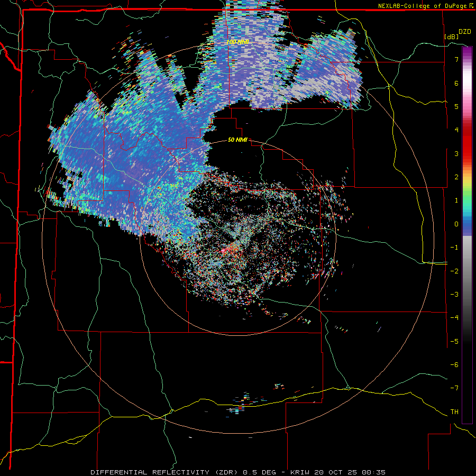Click the 3 value on the color scale

pos(456,153)
